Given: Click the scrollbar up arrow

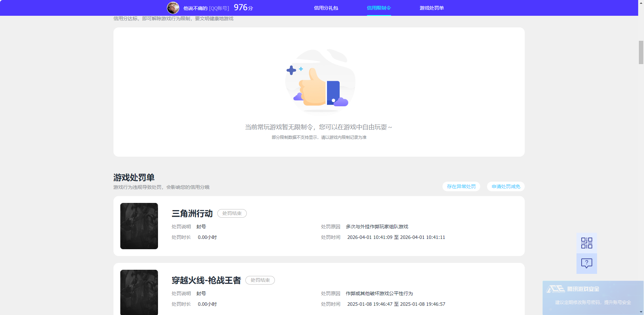Looking at the screenshot, I should coord(641,3).
